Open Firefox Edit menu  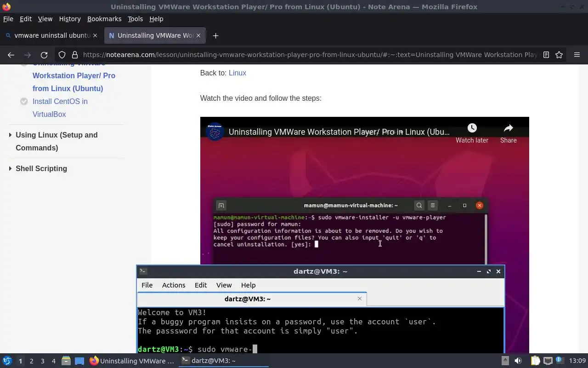tap(25, 19)
